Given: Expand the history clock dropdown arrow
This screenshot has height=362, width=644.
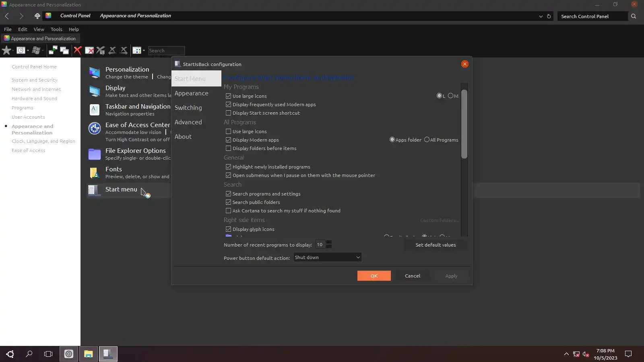Looking at the screenshot, I should tap(28, 51).
